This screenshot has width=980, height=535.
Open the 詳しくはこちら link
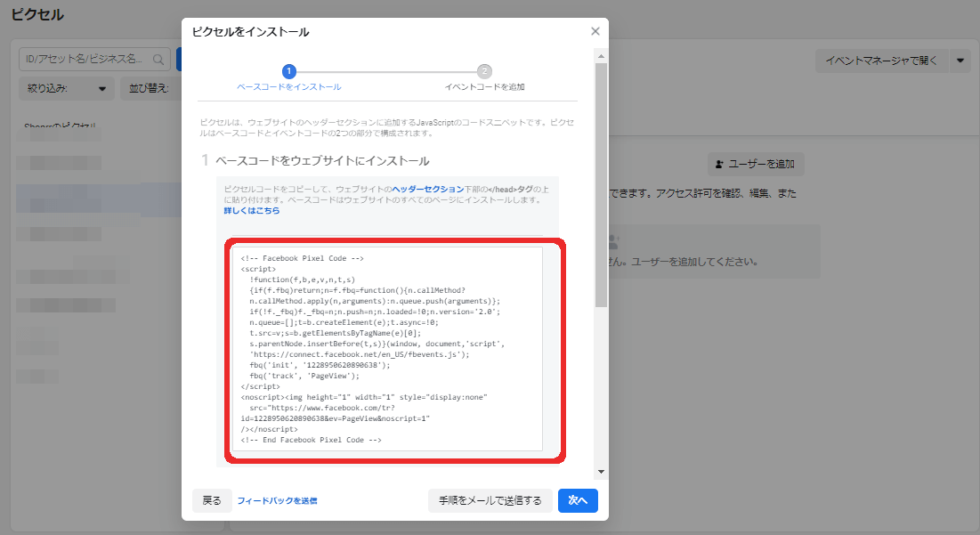(252, 211)
